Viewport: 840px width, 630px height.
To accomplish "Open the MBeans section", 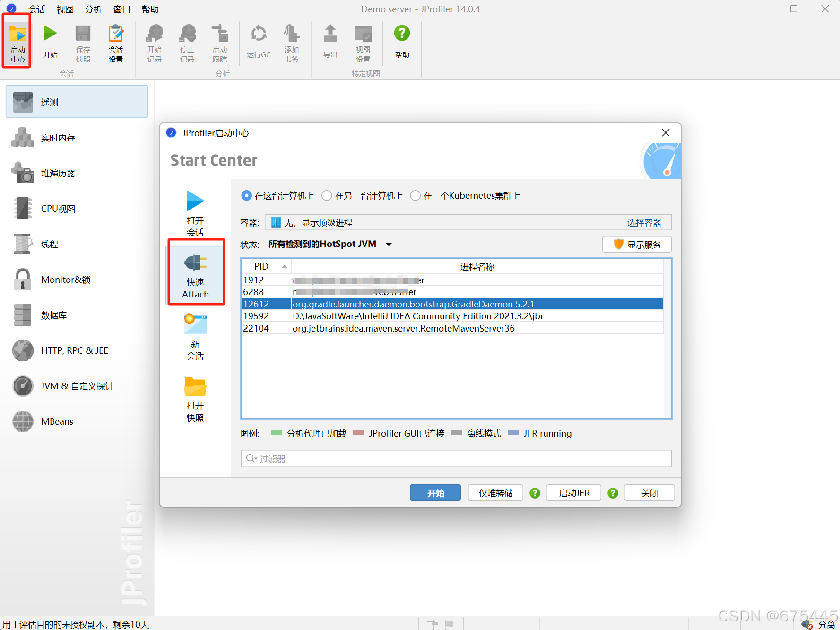I will 77,421.
